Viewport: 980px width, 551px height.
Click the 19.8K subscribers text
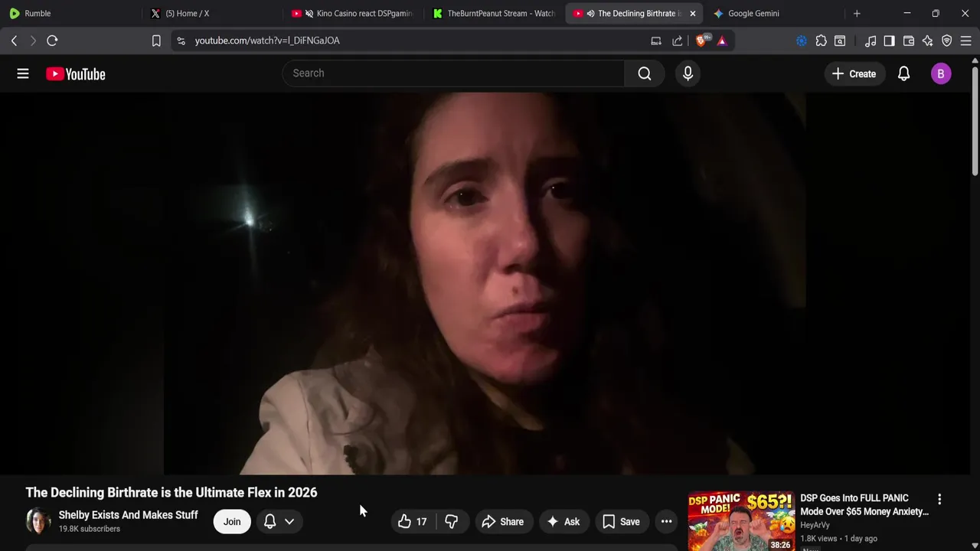(90, 529)
